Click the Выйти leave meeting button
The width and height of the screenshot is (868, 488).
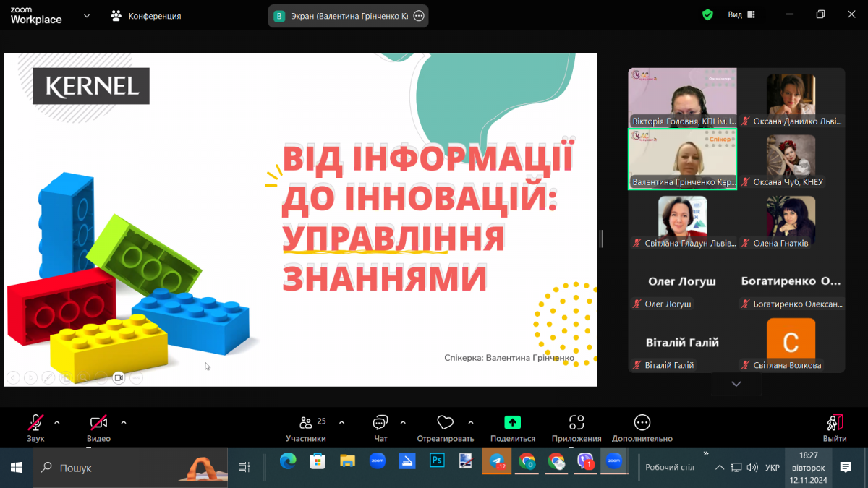(x=833, y=427)
